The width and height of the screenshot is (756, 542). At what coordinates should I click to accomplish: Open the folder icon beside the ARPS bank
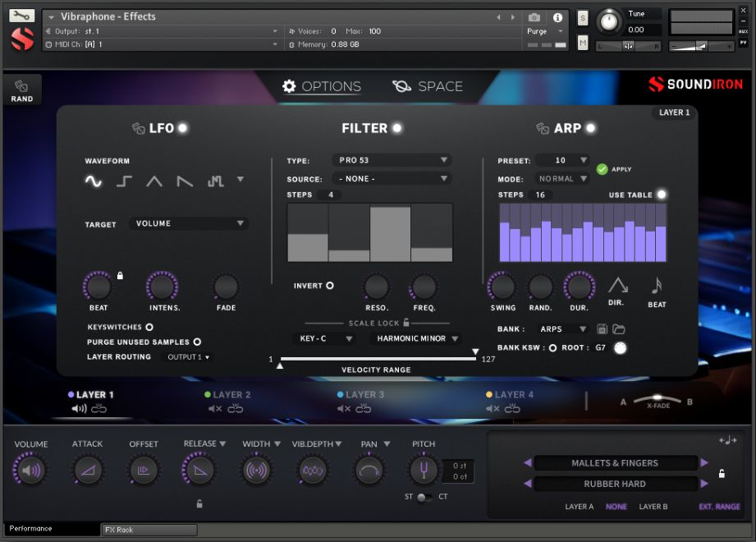click(620, 328)
